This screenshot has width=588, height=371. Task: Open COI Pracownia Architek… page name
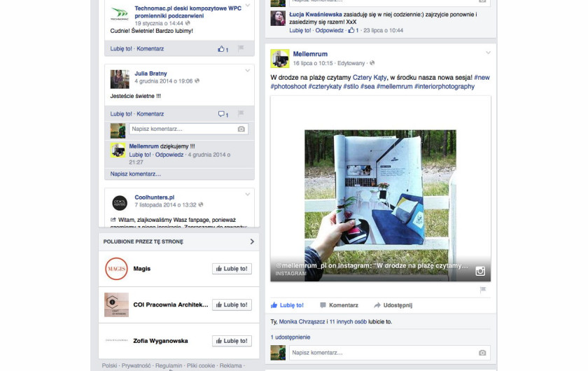[x=171, y=304]
